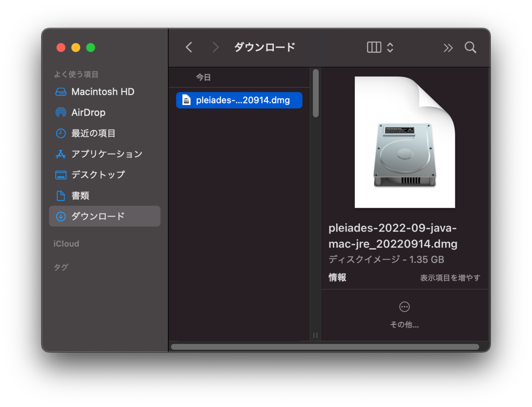Click the large disk image preview thumbnail

[x=405, y=142]
